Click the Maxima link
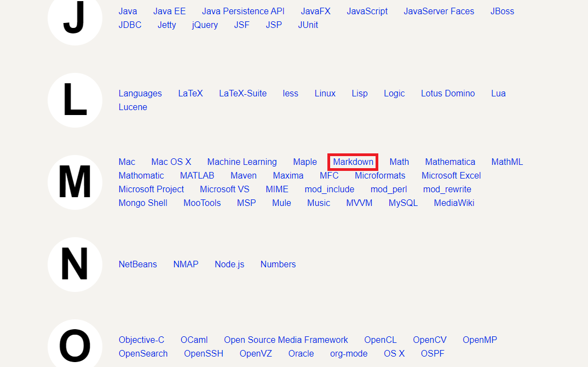 288,176
